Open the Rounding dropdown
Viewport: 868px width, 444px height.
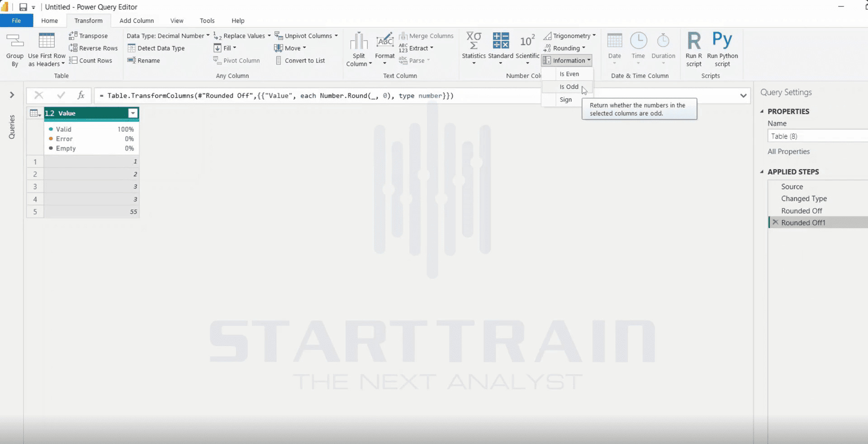[x=564, y=48]
